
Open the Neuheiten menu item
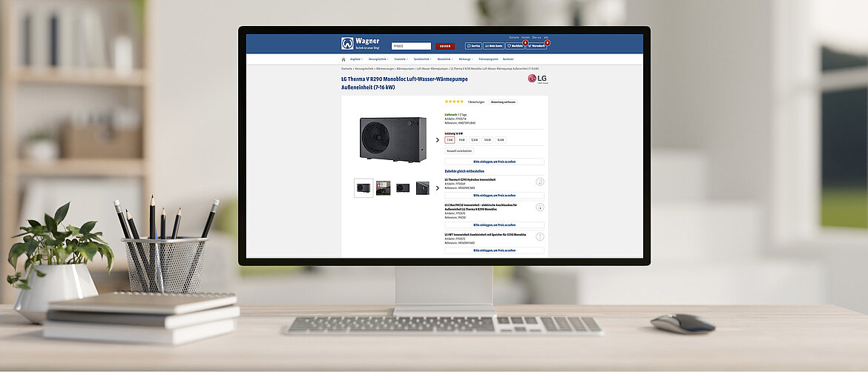point(508,59)
